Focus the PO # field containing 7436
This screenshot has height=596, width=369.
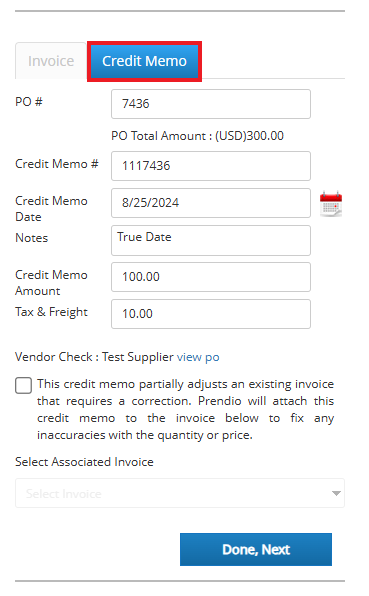coord(211,104)
